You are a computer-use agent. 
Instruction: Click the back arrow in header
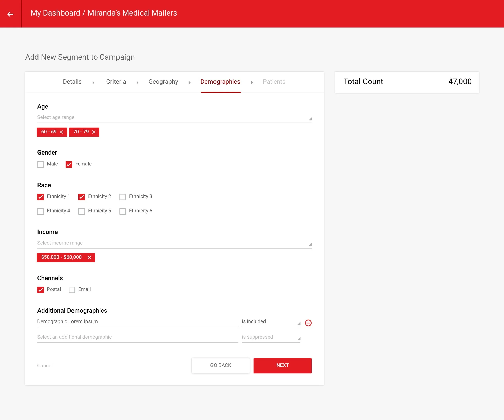pyautogui.click(x=10, y=14)
